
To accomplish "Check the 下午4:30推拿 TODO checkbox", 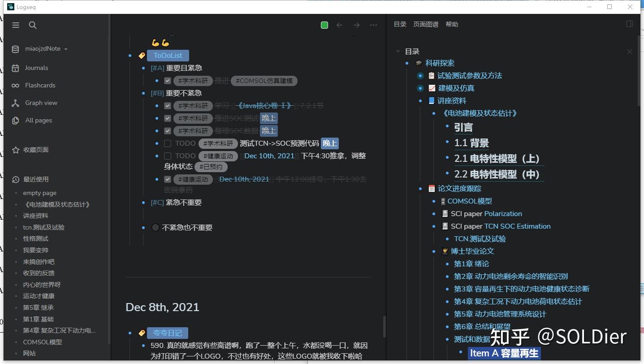I will [168, 156].
